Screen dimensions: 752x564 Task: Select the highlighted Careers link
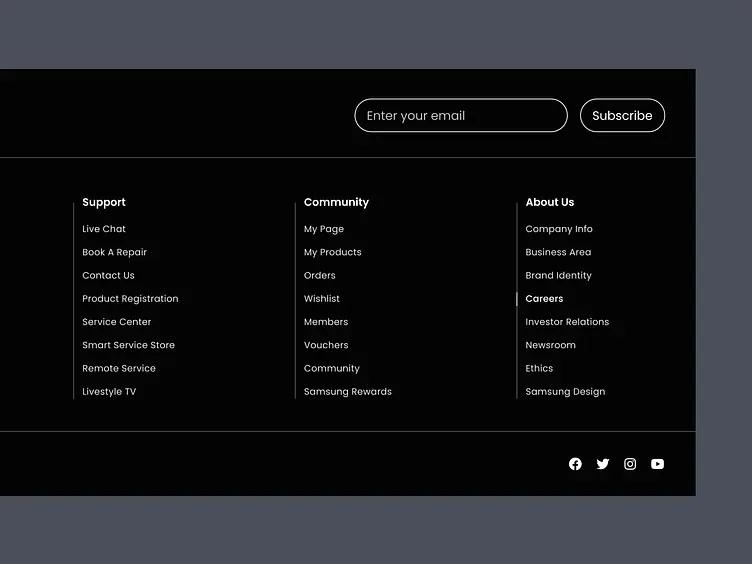[x=544, y=298]
